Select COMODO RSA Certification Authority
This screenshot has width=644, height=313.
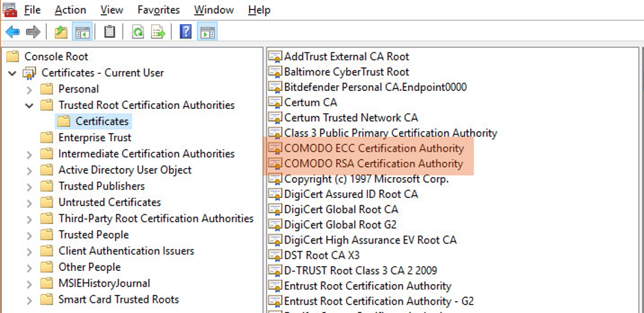(x=374, y=164)
